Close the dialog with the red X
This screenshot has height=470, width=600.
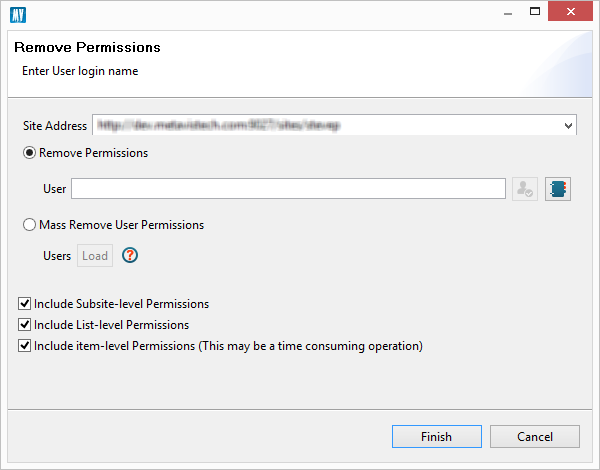(x=579, y=12)
